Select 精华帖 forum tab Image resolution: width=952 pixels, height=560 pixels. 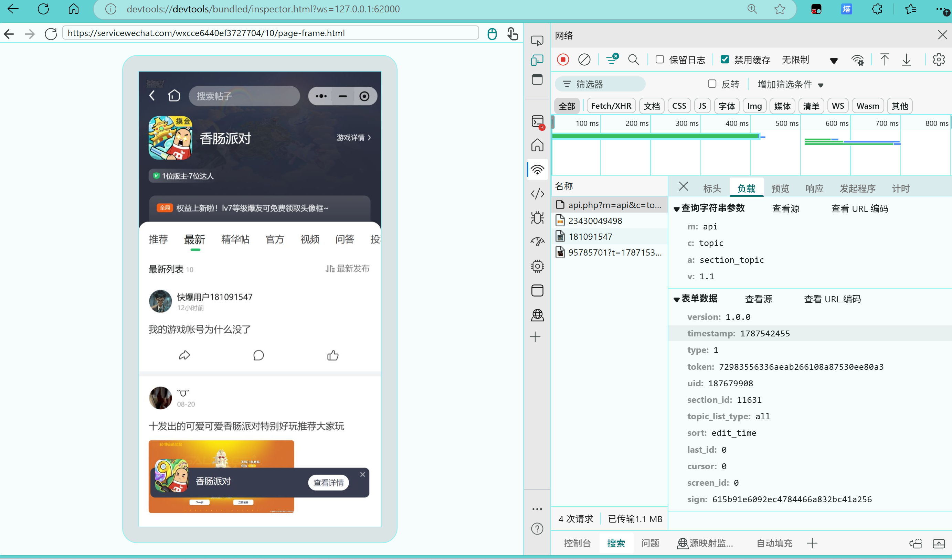(235, 239)
